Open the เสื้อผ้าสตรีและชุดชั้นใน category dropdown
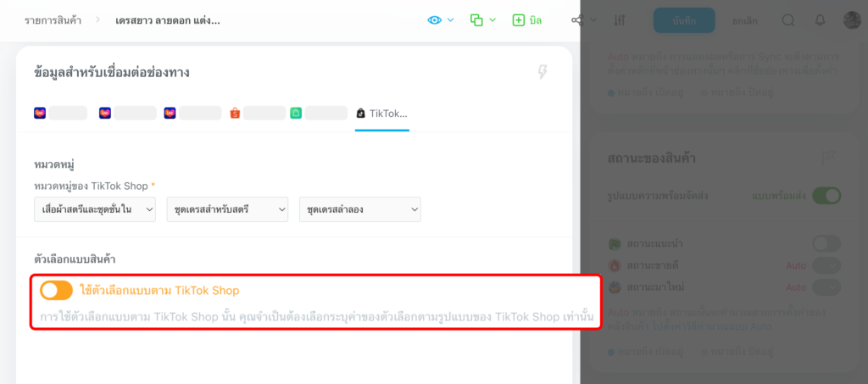 94,209
